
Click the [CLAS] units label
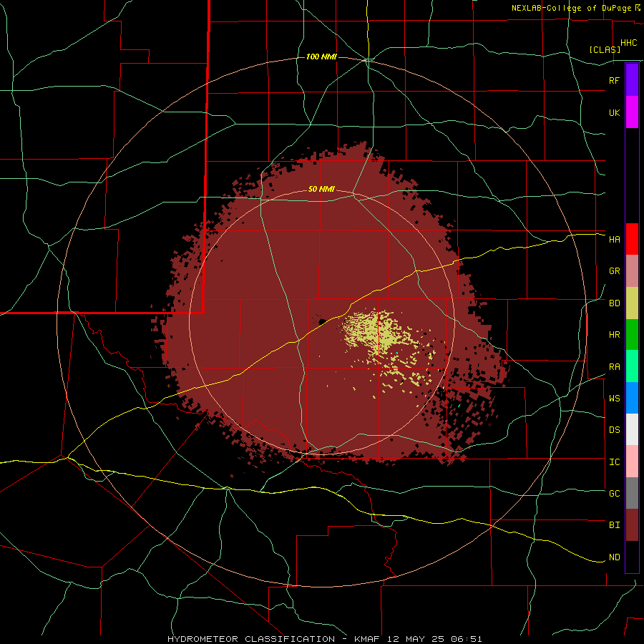click(605, 49)
